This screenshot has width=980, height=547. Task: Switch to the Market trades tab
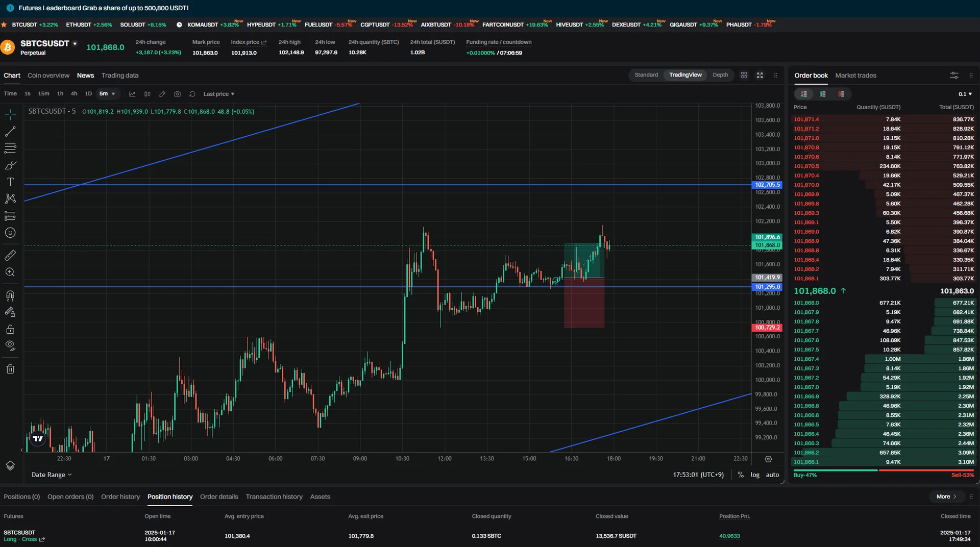click(x=855, y=76)
